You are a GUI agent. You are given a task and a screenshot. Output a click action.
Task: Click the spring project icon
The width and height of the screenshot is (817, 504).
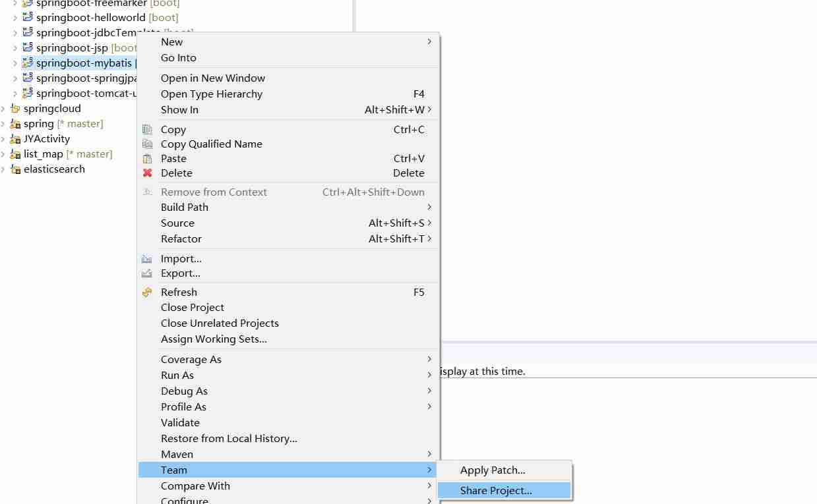(15, 124)
